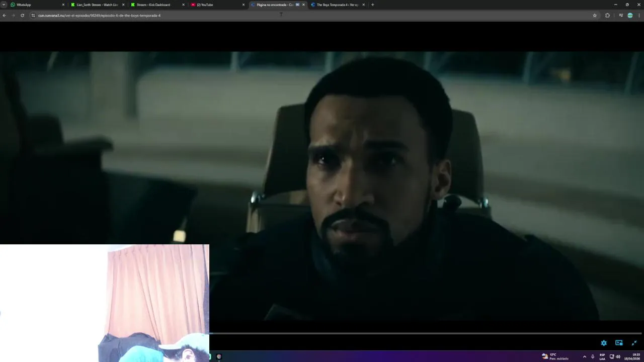
Task: Enable picture-in-picture mode in player
Action: coord(619,343)
